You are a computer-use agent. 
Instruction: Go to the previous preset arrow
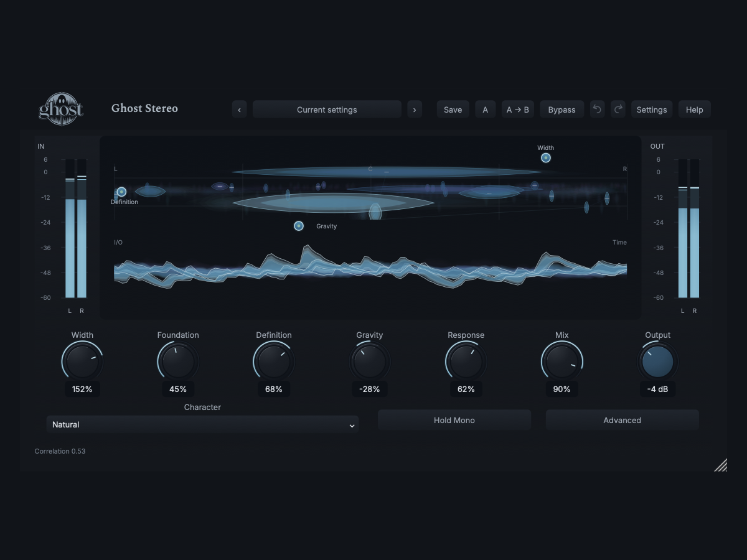[240, 110]
